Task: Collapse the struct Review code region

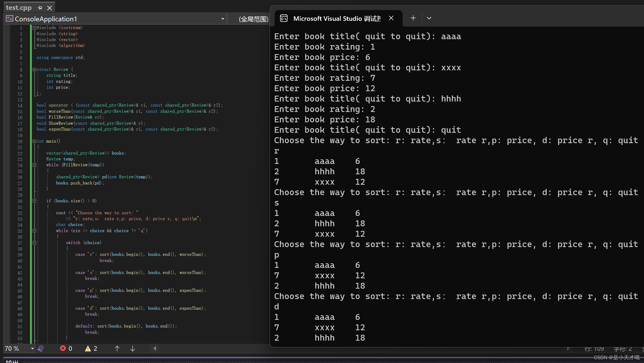Action: (35, 69)
